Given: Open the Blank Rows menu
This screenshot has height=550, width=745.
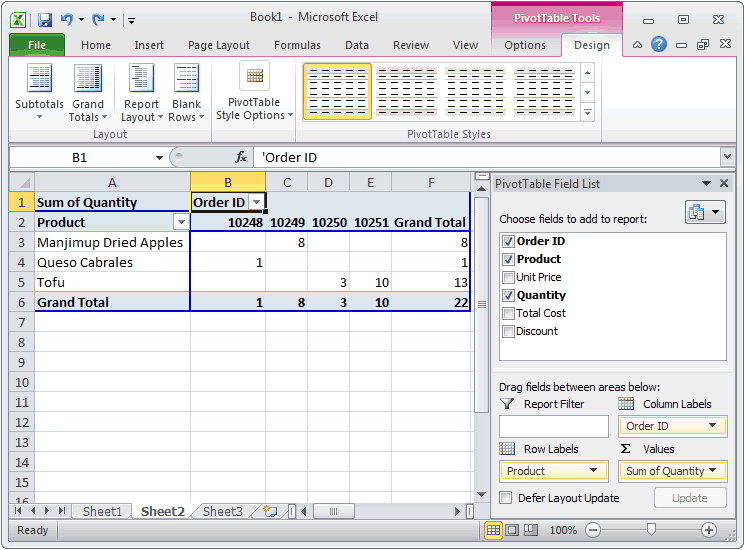Looking at the screenshot, I should pos(186,92).
